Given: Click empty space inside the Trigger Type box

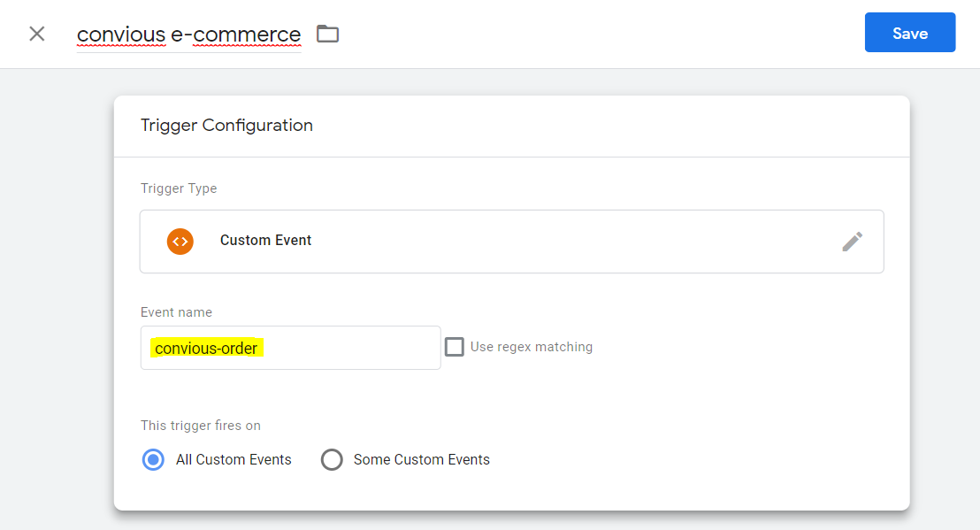Looking at the screenshot, I should point(575,242).
